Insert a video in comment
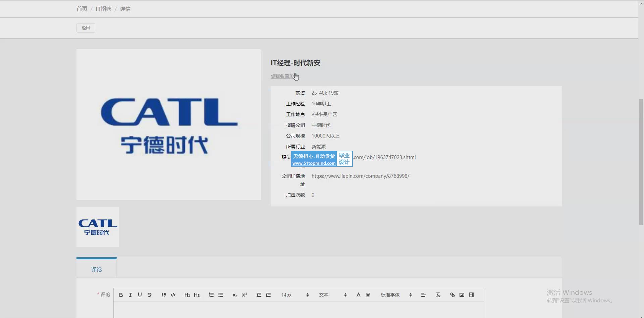Image resolution: width=644 pixels, height=318 pixels. pos(471,295)
